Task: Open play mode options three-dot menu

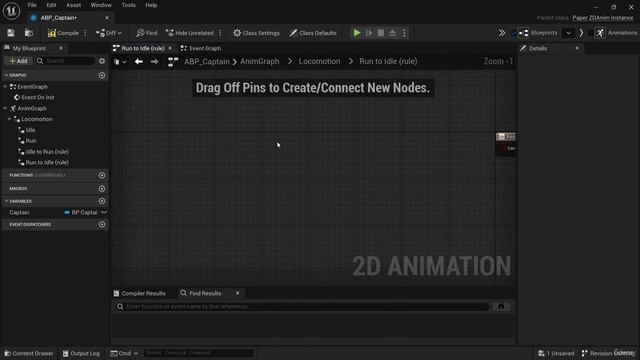Action: 404,33
